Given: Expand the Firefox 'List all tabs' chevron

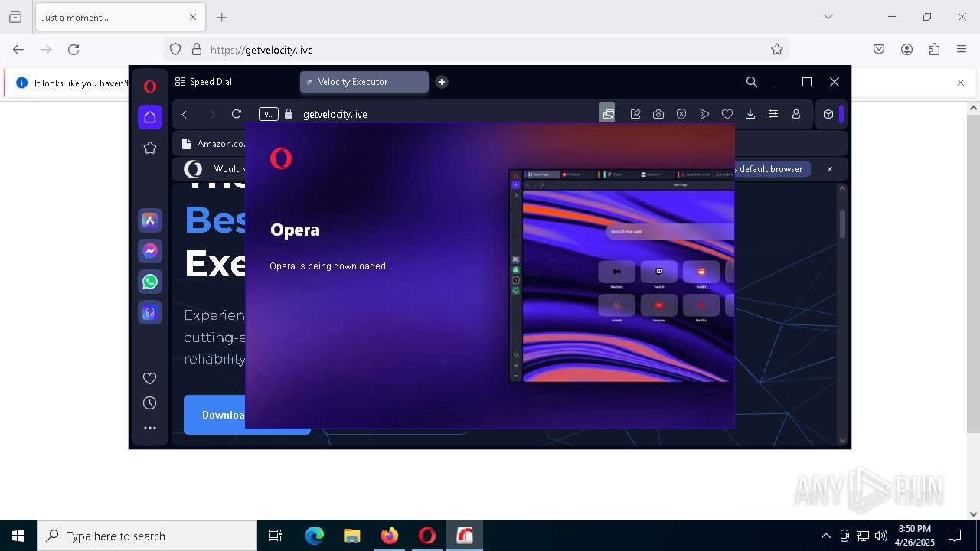Looking at the screenshot, I should coord(828,17).
